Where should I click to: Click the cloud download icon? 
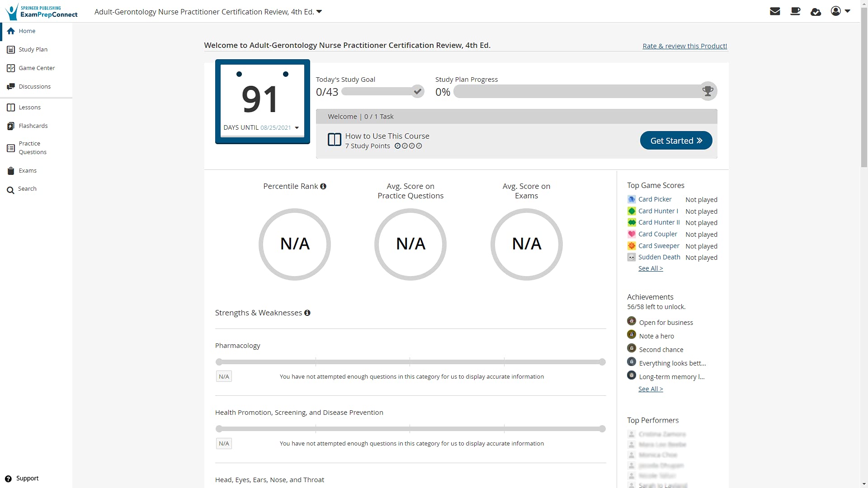click(x=816, y=12)
